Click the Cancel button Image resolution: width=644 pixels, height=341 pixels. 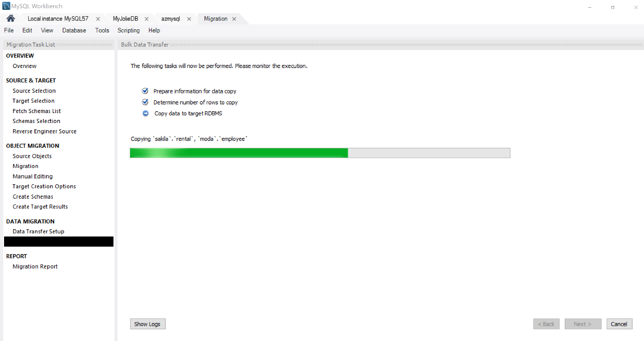[619, 324]
